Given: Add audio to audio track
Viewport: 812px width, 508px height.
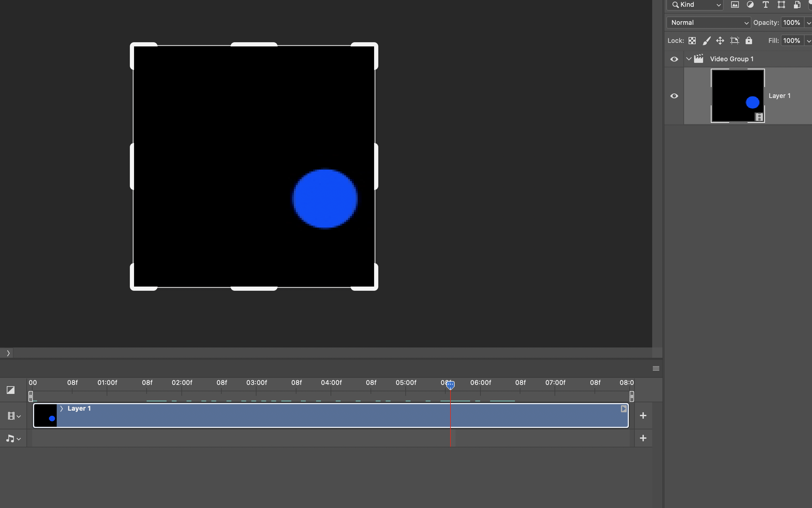Looking at the screenshot, I should click(x=643, y=438).
